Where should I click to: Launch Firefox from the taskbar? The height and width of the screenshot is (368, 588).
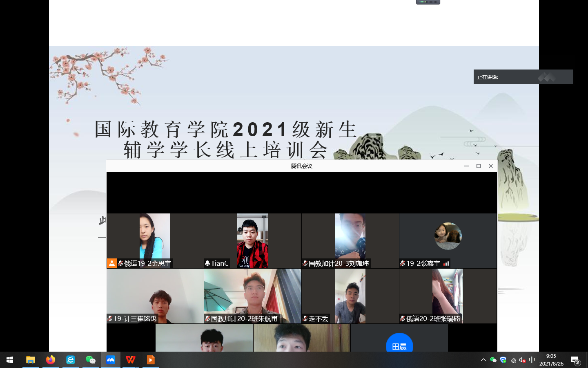[x=51, y=360]
